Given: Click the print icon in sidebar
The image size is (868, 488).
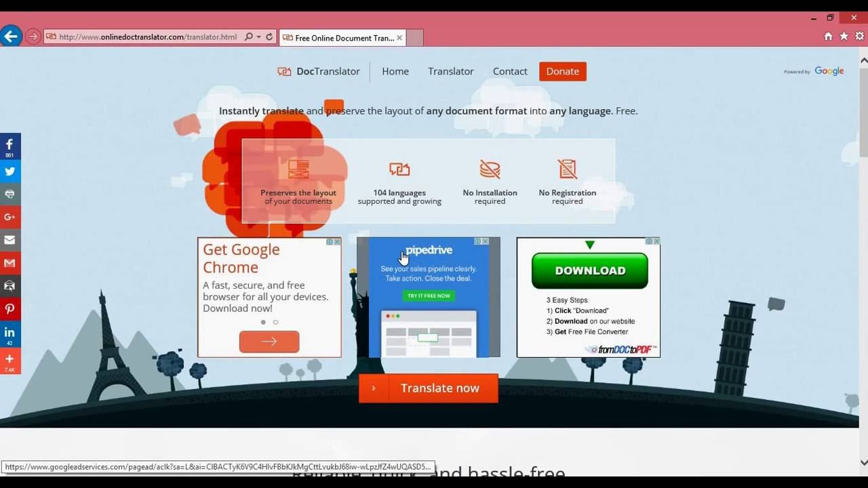Looking at the screenshot, I should click(10, 194).
